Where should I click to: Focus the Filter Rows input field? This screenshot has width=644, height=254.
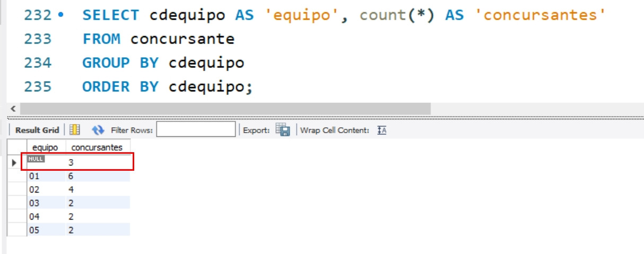click(196, 129)
